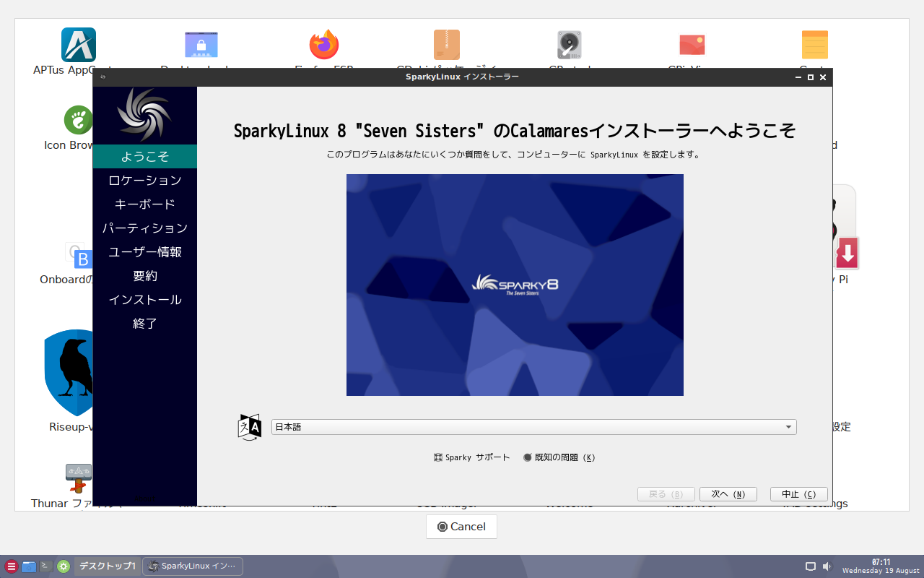Image resolution: width=924 pixels, height=578 pixels.
Task: Click the Sparky spiral logo in the sidebar
Action: (144, 114)
